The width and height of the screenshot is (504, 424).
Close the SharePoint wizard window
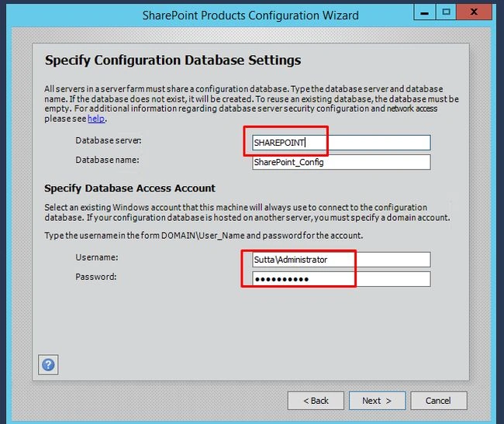coord(474,12)
